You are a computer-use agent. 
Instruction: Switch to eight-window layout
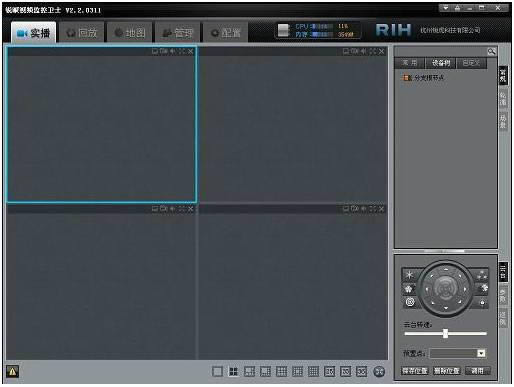coord(265,371)
